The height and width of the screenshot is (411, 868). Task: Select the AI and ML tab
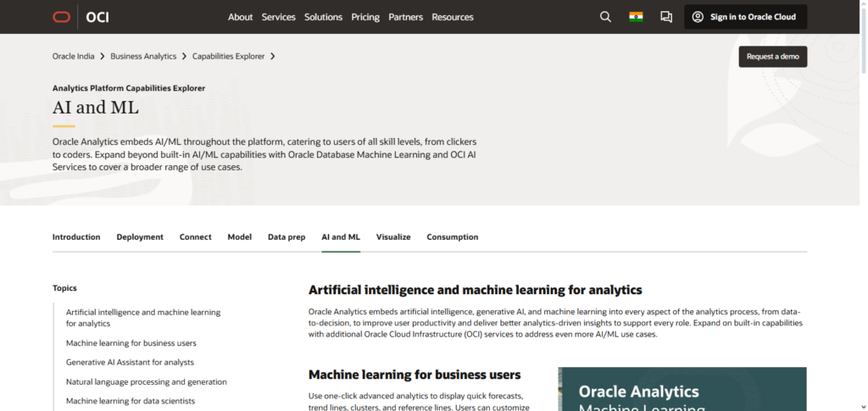click(341, 236)
